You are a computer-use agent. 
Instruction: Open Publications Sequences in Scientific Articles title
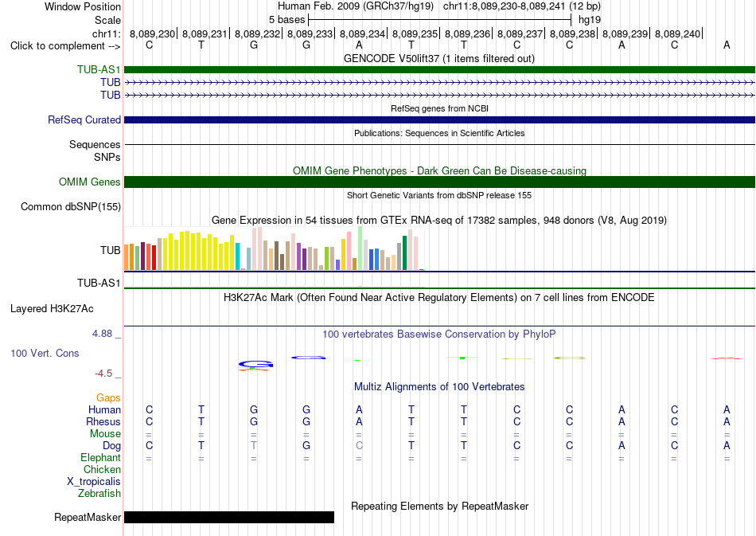click(x=439, y=133)
